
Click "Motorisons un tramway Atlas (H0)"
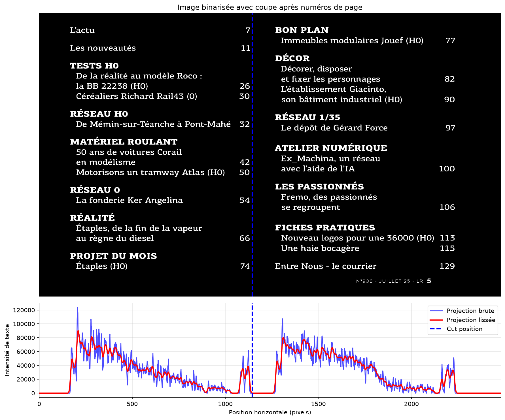150,172
